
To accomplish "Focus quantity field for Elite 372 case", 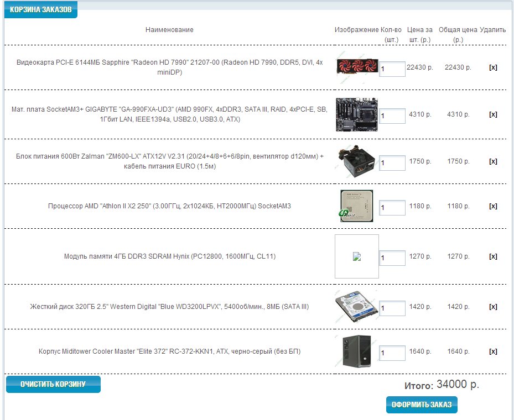I will coord(392,353).
